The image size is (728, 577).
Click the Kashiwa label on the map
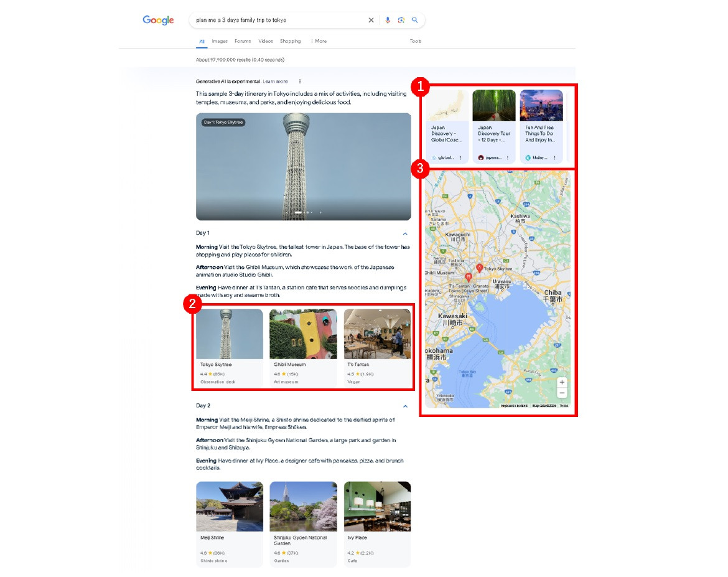pos(520,218)
